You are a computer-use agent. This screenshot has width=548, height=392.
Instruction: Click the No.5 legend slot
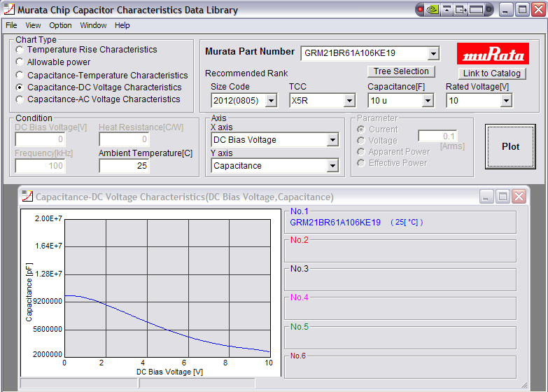pos(400,338)
